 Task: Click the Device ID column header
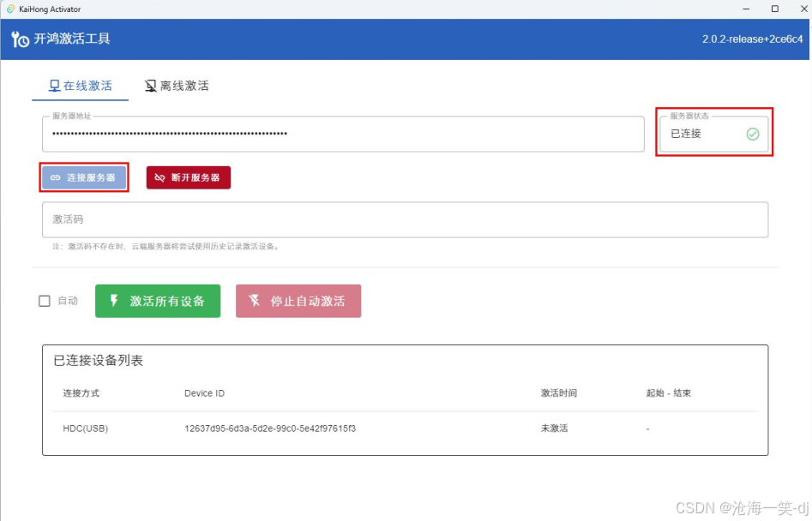[x=205, y=393]
